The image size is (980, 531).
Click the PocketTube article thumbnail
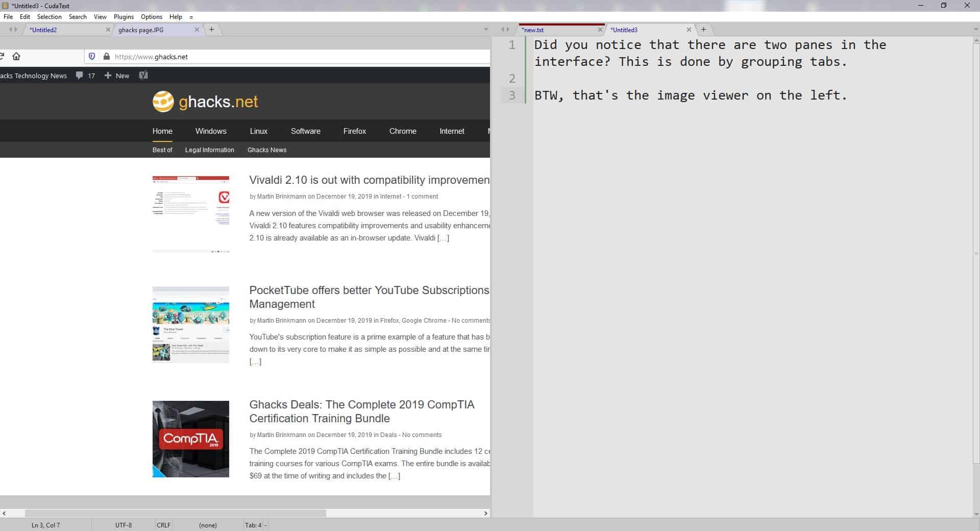point(191,325)
